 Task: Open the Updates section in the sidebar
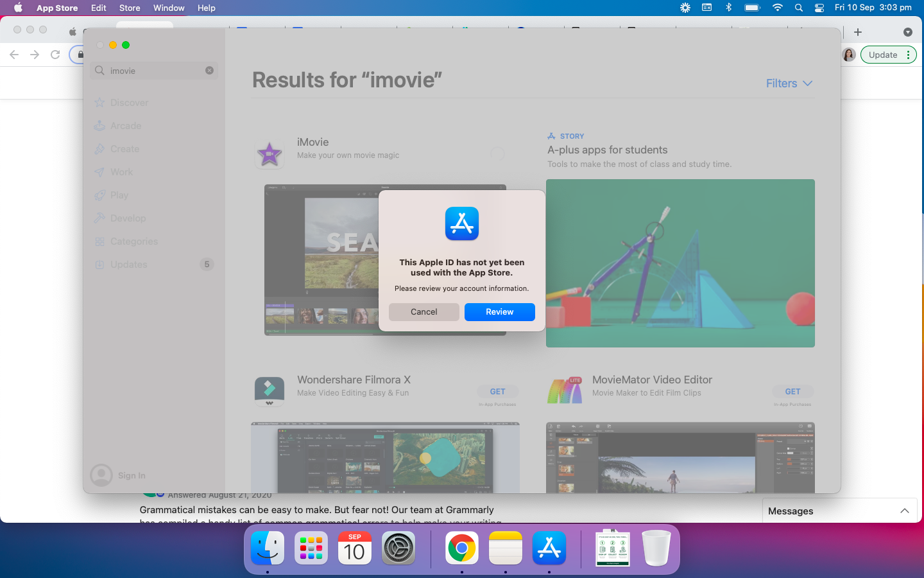[x=154, y=265]
